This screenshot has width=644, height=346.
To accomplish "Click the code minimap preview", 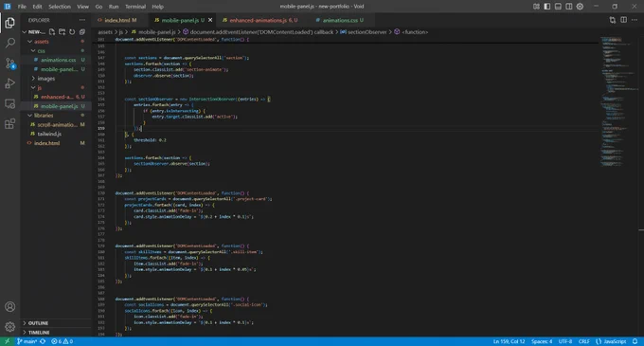I will point(619,102).
